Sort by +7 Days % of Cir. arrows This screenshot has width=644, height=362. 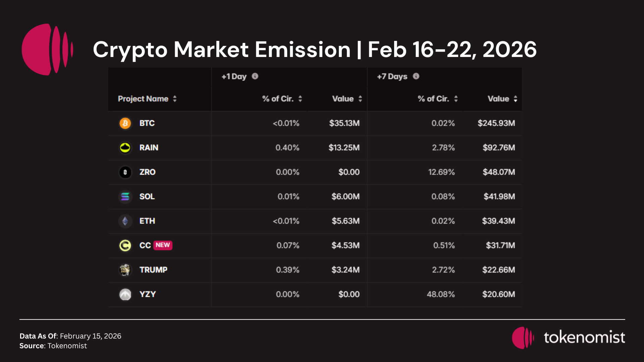click(456, 99)
